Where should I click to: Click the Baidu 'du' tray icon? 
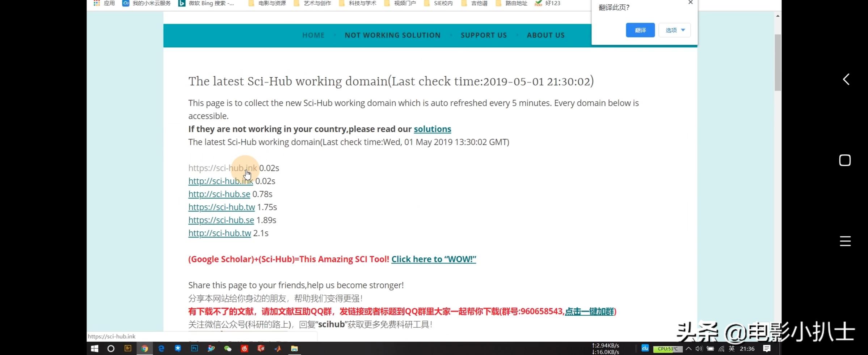coord(645,348)
